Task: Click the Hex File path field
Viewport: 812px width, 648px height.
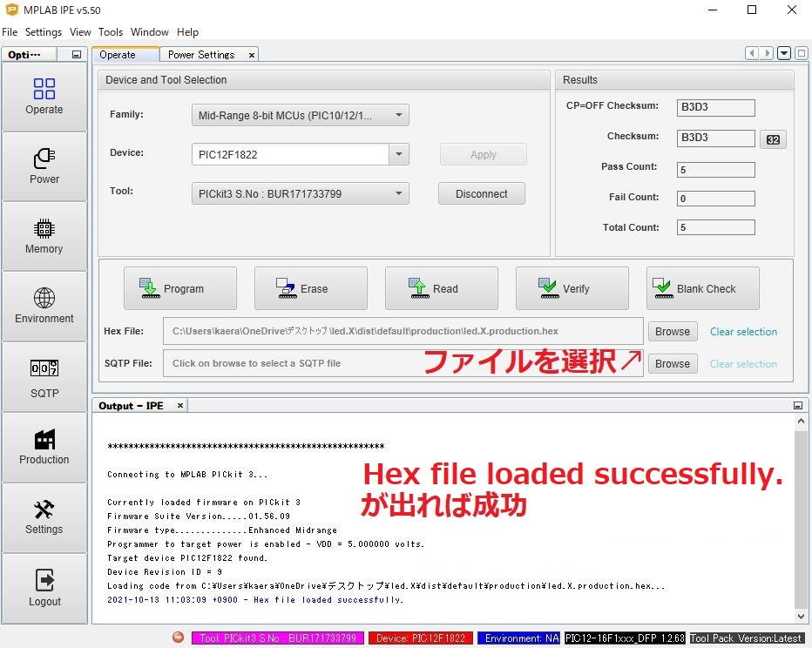Action: pos(403,331)
